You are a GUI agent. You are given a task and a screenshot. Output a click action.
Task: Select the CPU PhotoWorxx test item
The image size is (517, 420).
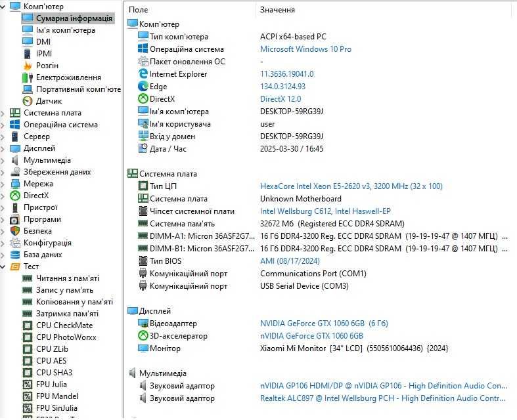click(x=66, y=337)
